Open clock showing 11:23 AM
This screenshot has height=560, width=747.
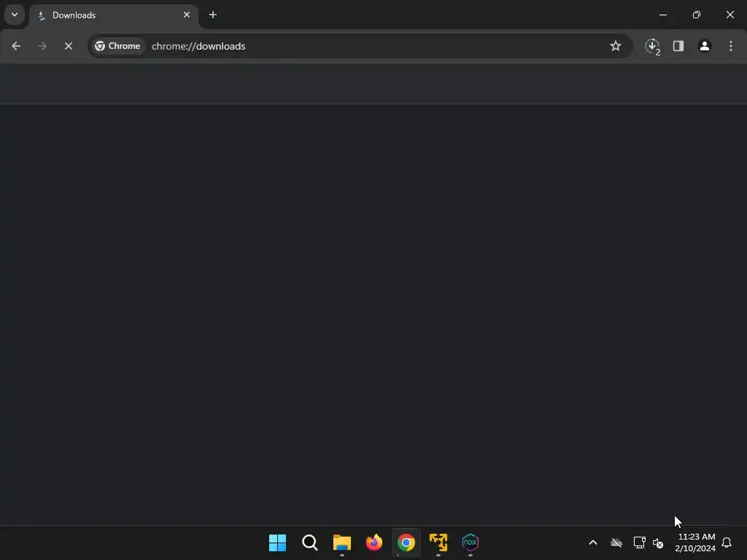(695, 542)
